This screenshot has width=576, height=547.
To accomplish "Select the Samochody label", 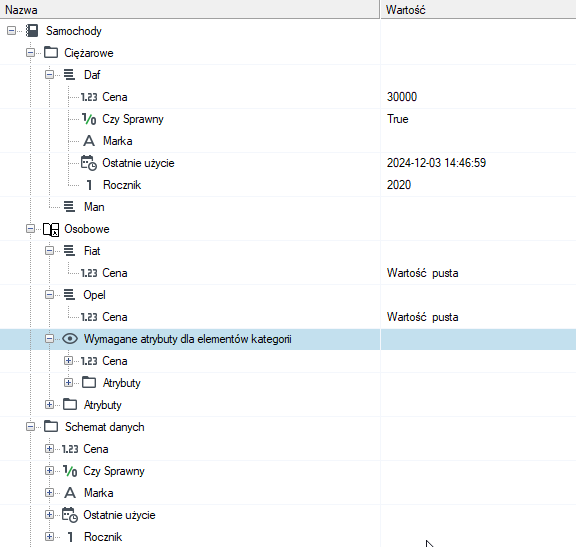I will 73,31.
